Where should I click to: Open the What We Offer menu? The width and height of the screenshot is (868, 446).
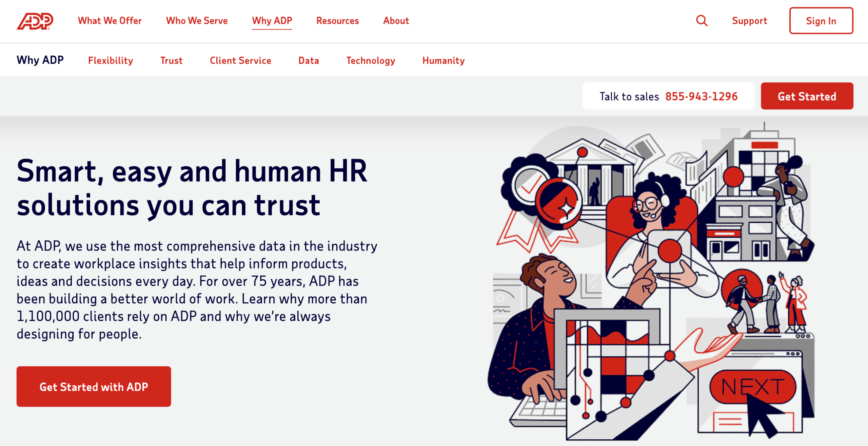click(110, 21)
